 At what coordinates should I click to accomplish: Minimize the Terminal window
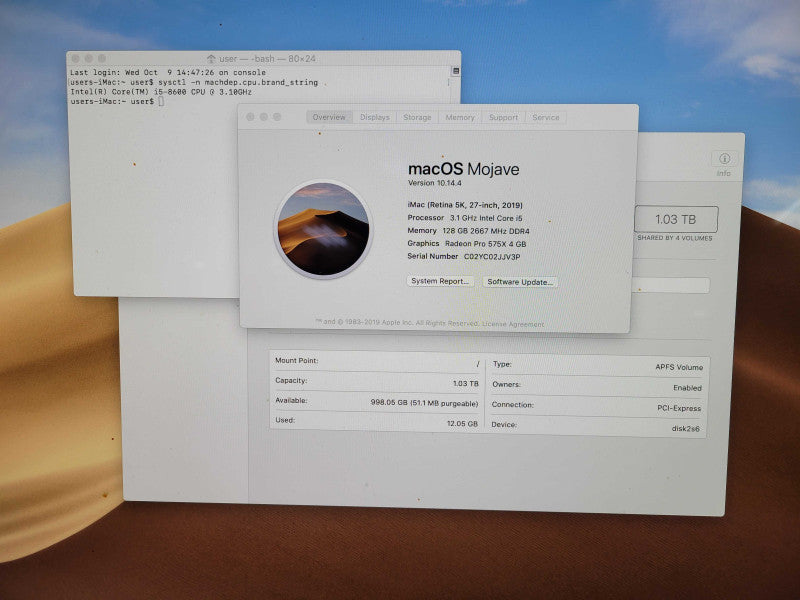[x=89, y=59]
